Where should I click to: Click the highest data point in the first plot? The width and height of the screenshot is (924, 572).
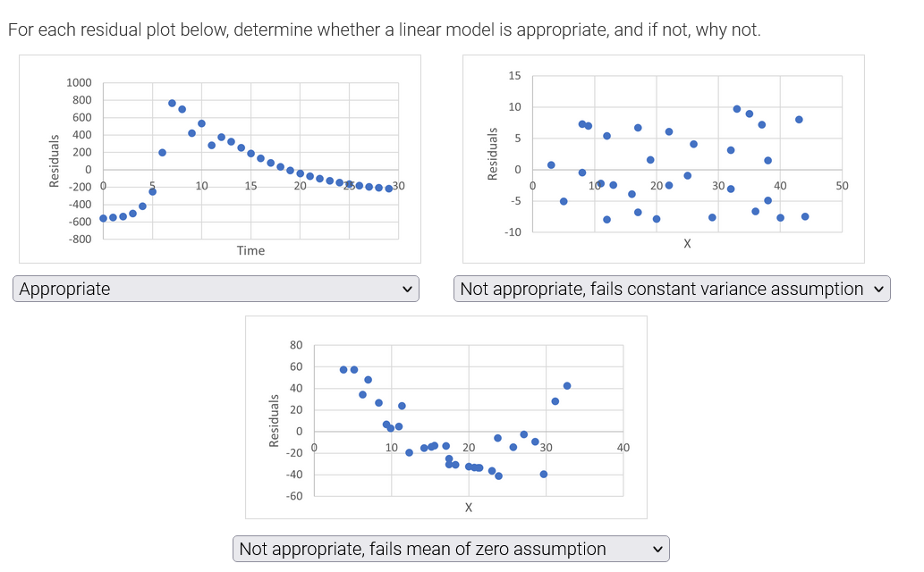(172, 102)
